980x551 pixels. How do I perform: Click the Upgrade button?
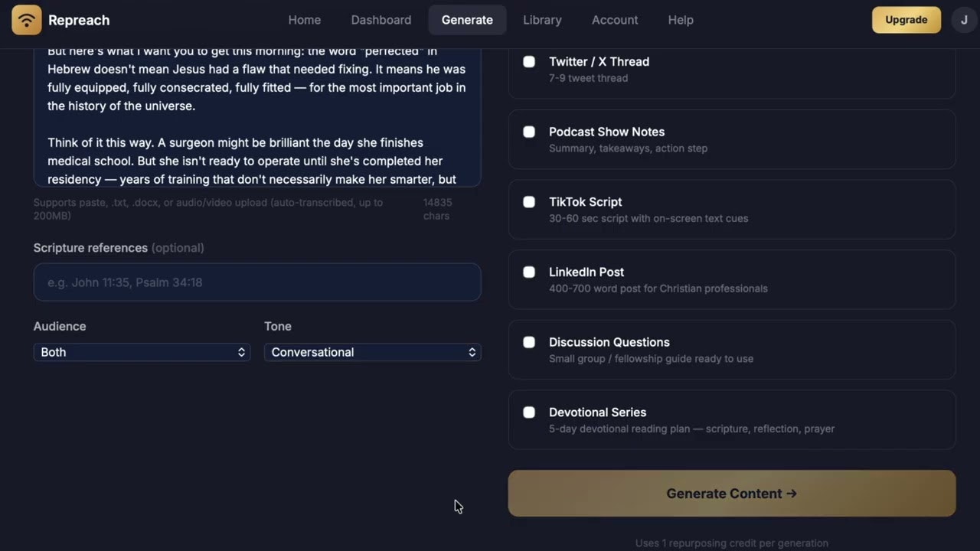[906, 20]
